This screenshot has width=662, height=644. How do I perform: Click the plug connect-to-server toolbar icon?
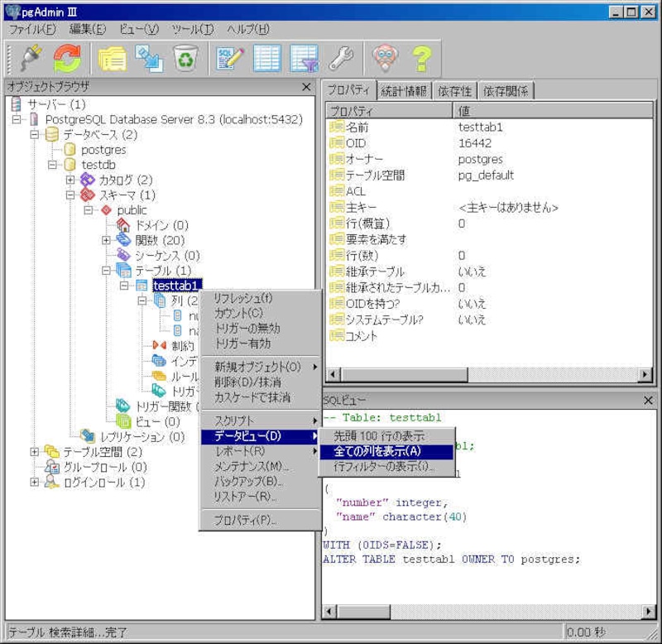31,57
